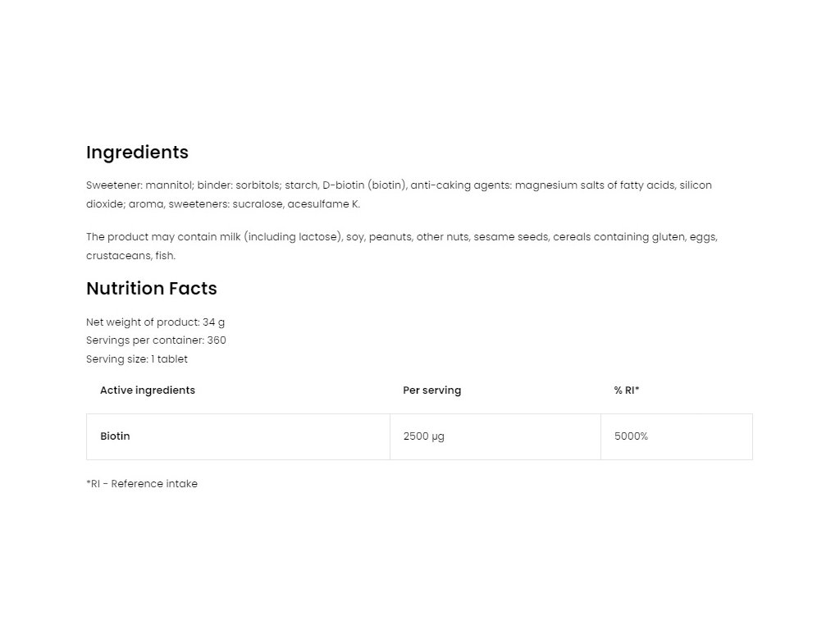840x630 pixels.
Task: Click the % RI* column header
Action: (627, 390)
